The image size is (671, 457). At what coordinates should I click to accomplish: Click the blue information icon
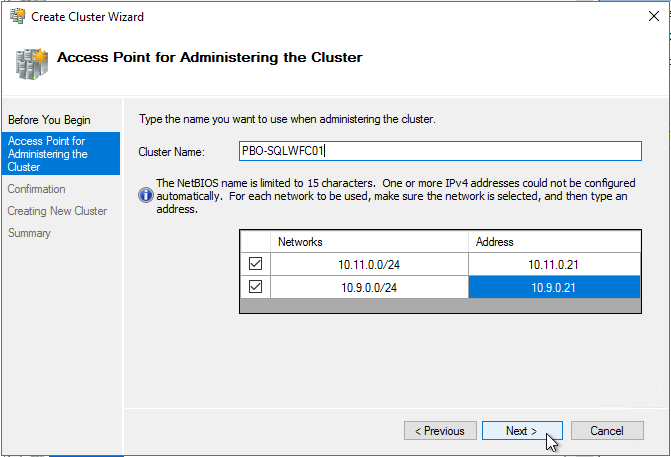(146, 196)
